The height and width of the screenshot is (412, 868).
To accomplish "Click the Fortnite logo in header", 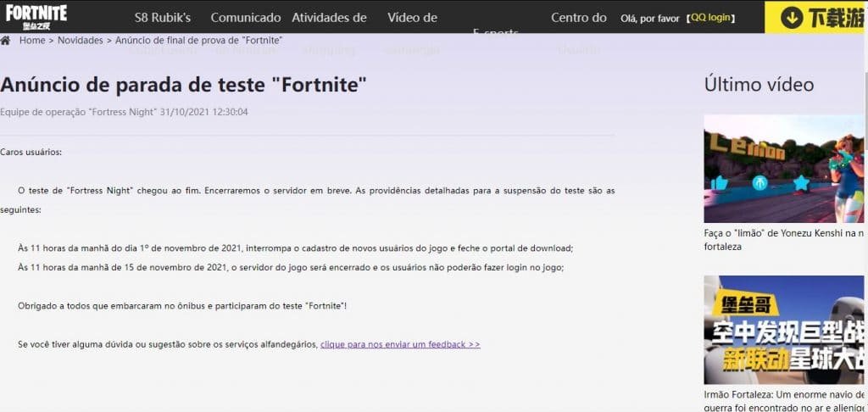I will 36,17.
